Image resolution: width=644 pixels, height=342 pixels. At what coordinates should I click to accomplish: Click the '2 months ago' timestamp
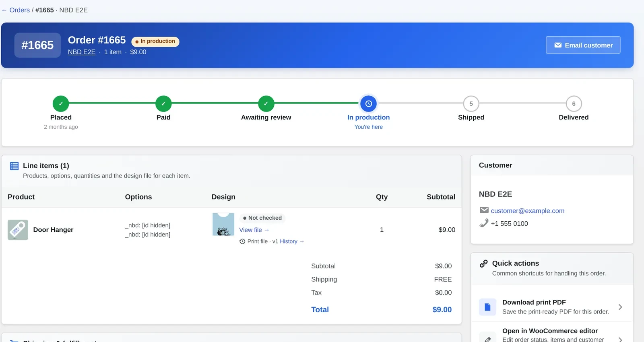tap(61, 127)
